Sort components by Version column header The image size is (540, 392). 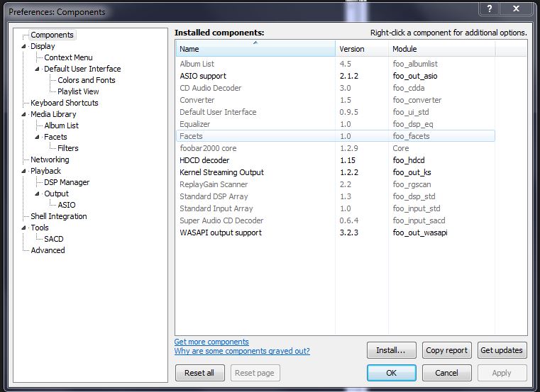pos(362,49)
